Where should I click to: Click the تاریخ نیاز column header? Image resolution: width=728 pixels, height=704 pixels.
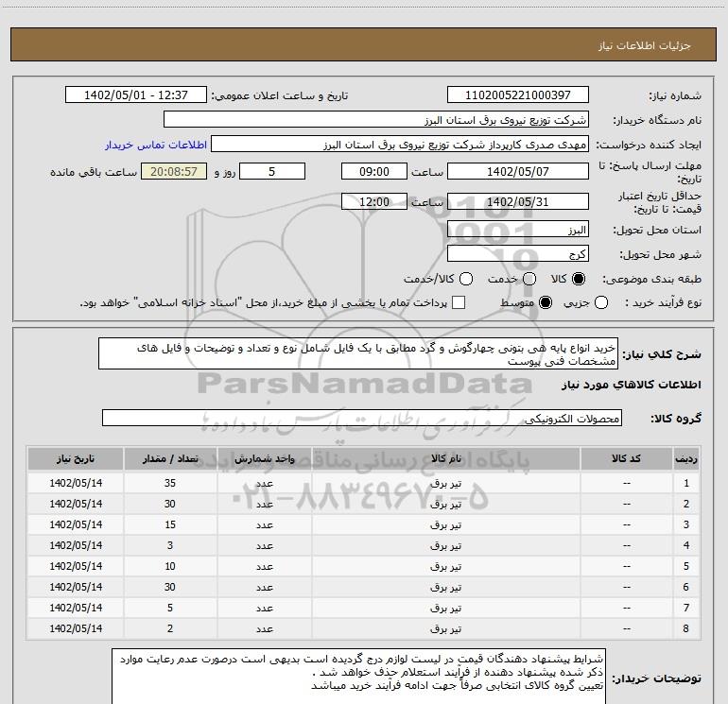76,459
